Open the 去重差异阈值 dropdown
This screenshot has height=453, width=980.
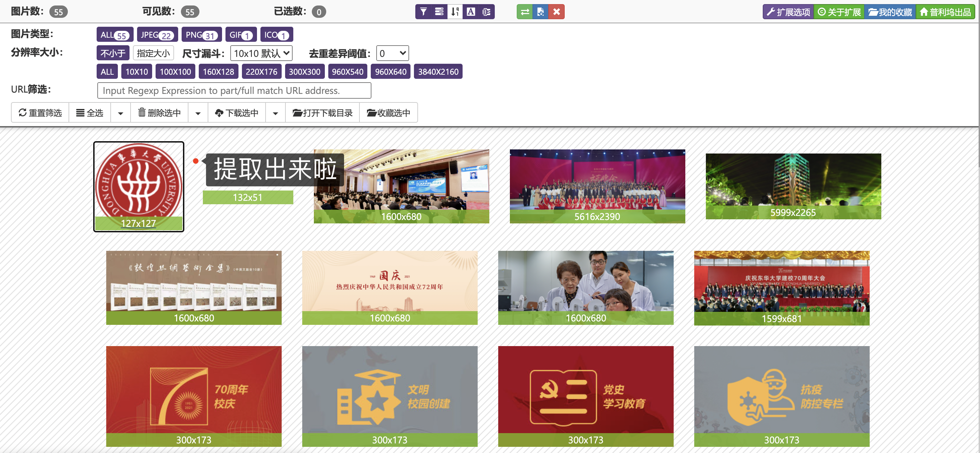pyautogui.click(x=392, y=53)
